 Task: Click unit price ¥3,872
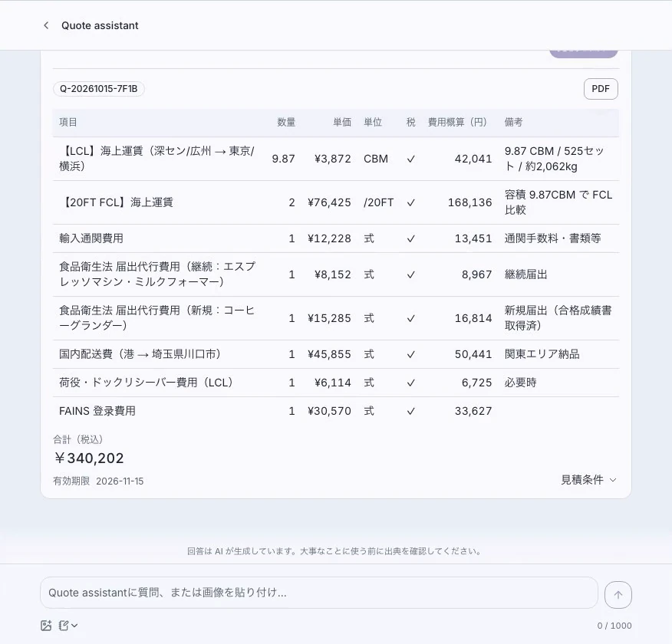[x=333, y=159]
